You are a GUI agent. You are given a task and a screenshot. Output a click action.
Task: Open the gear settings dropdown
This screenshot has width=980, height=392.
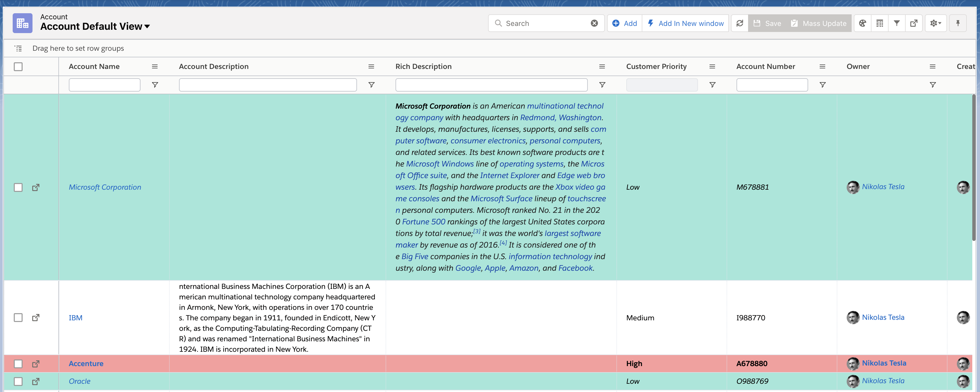coord(935,23)
